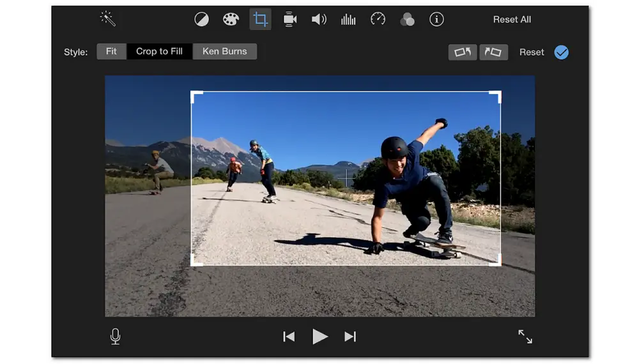Open the speed speedometer settings
This screenshot has width=639, height=364.
378,19
